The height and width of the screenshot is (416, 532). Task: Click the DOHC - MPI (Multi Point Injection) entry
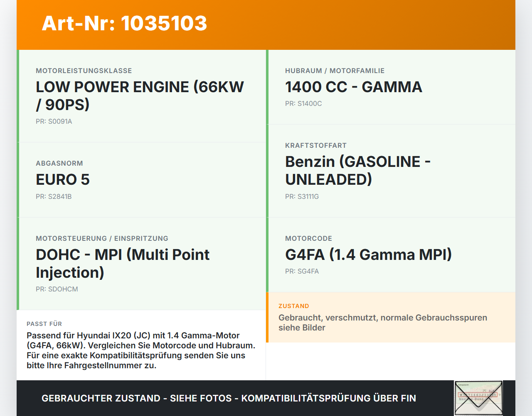pos(123,263)
